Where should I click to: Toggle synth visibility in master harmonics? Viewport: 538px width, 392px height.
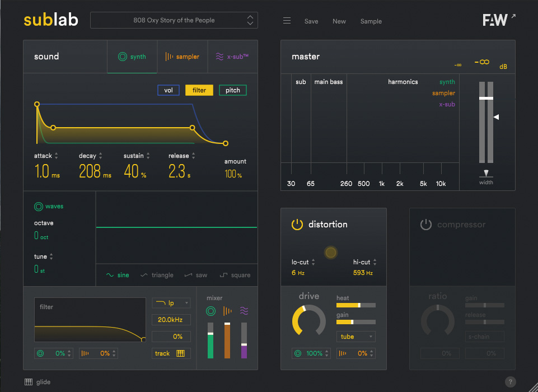point(447,82)
